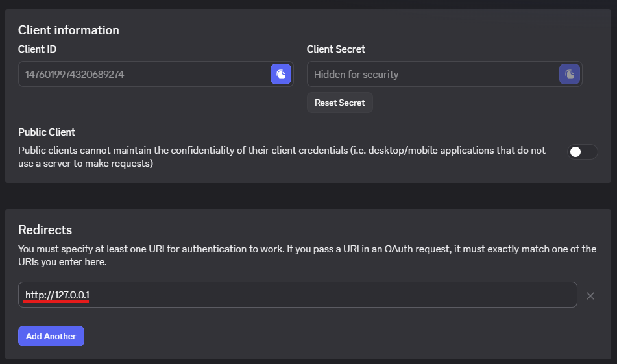Copy the Client ID to clipboard
The image size is (617, 364).
[280, 74]
